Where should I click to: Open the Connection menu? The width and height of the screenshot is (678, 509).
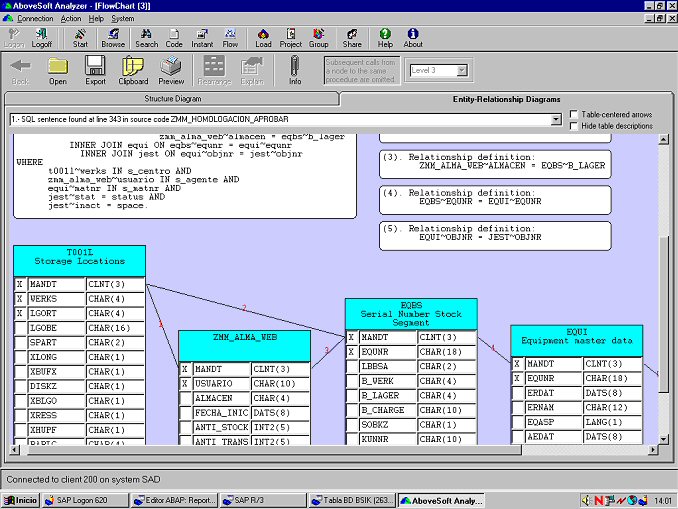click(x=35, y=18)
